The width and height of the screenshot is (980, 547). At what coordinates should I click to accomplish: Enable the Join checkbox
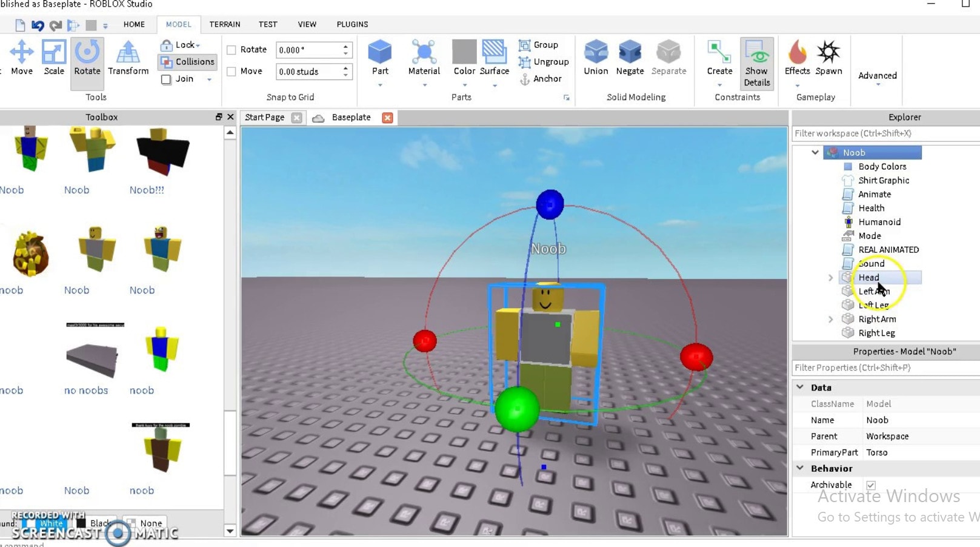[166, 79]
